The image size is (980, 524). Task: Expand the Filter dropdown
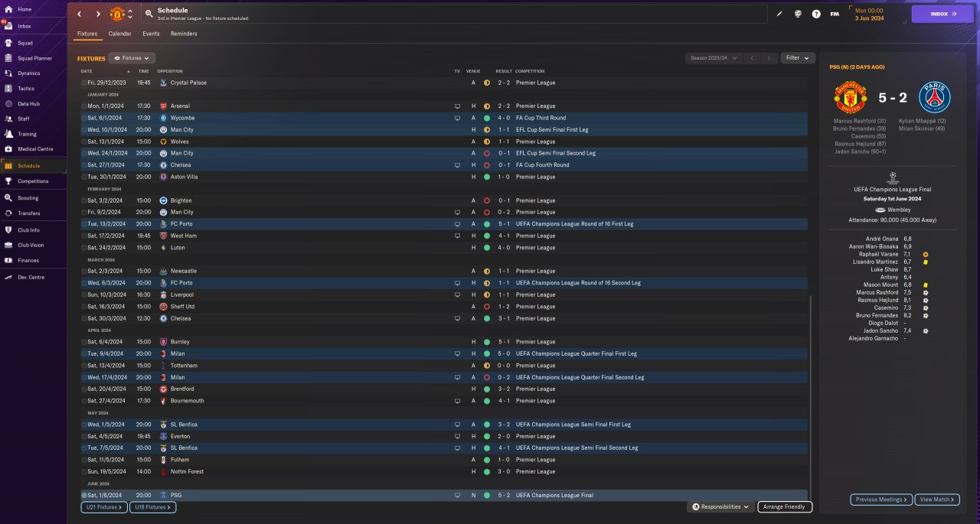(x=798, y=58)
